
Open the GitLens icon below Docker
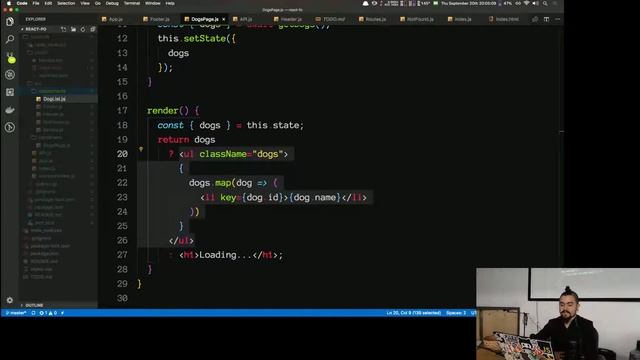tap(10, 128)
